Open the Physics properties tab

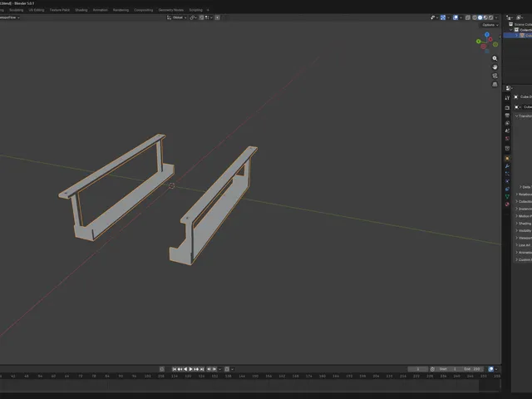(x=507, y=181)
